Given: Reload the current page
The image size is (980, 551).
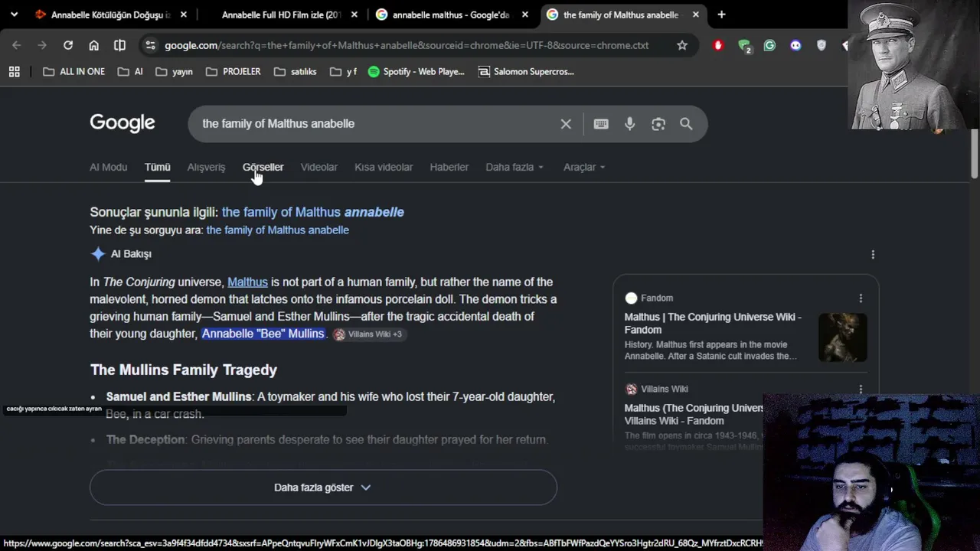Looking at the screenshot, I should tap(68, 45).
